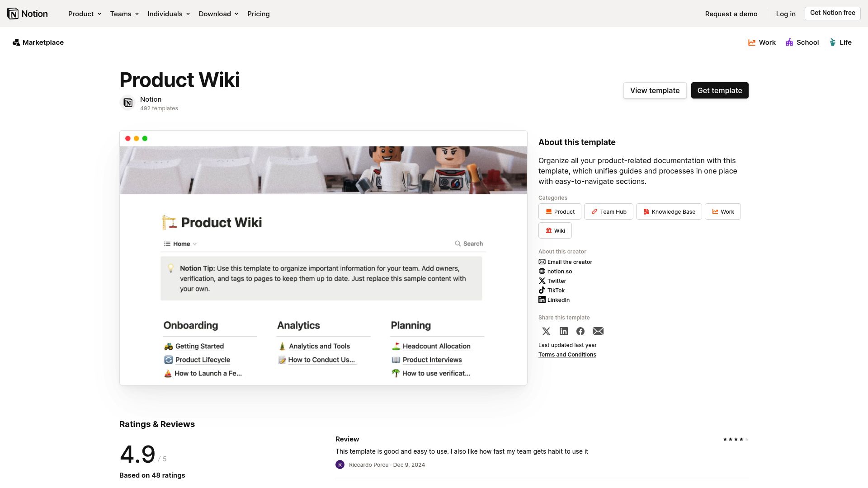Expand the Individuals menu

(169, 14)
